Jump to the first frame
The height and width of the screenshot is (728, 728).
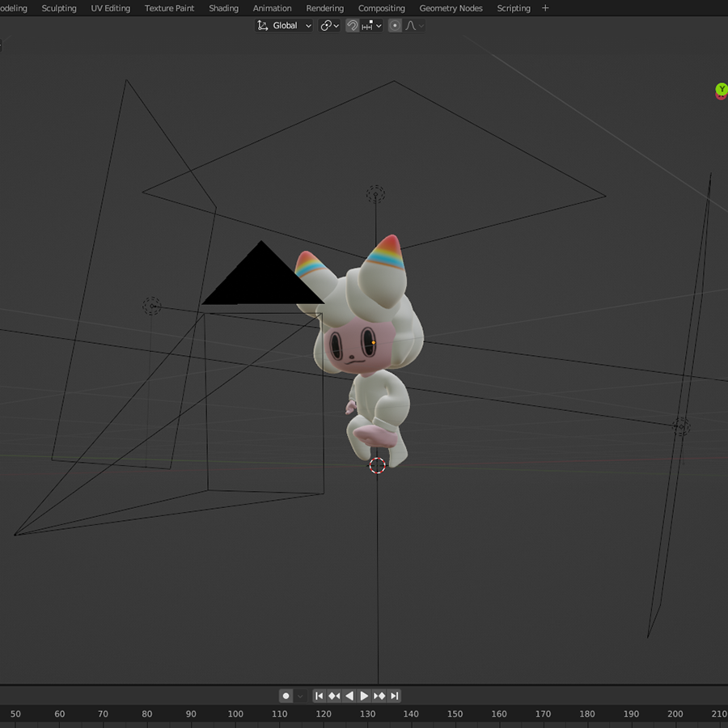click(319, 696)
